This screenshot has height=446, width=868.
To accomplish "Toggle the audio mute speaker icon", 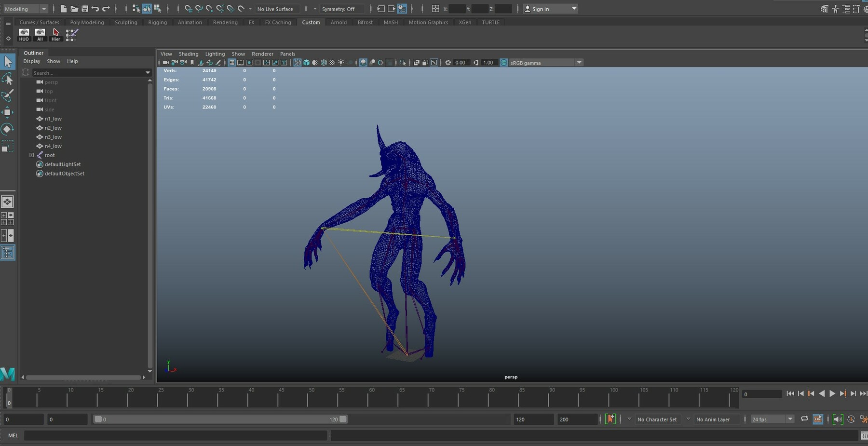I will click(x=838, y=419).
